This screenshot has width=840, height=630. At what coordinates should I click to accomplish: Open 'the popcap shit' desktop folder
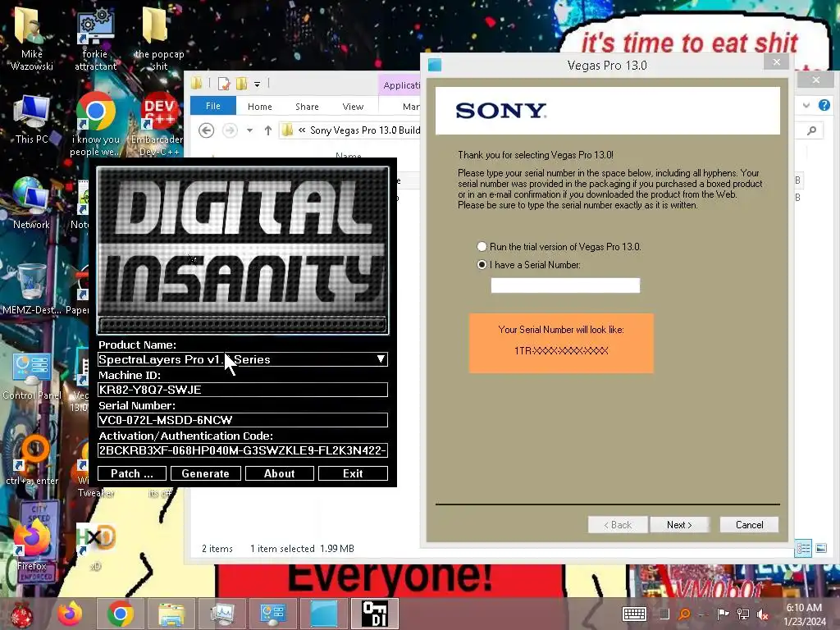click(159, 39)
